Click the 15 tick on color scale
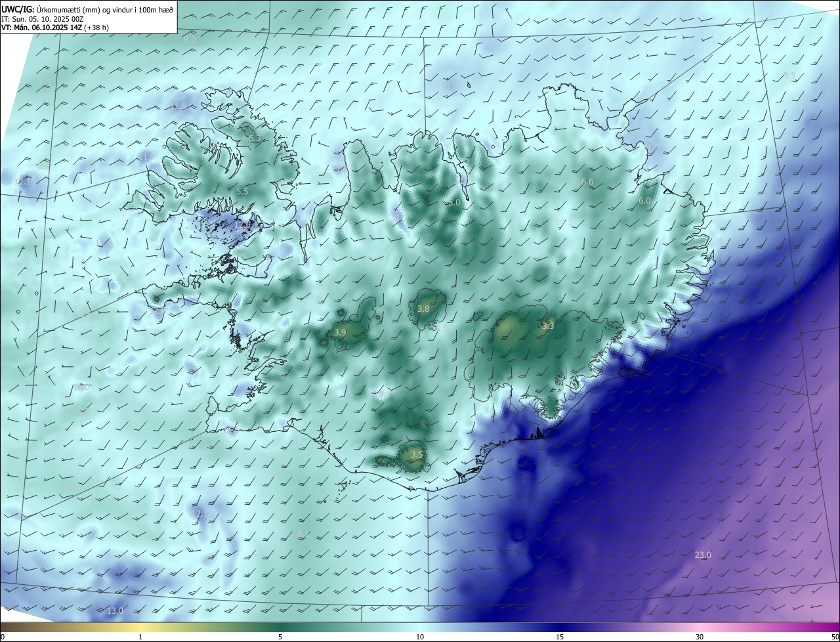 [560, 637]
